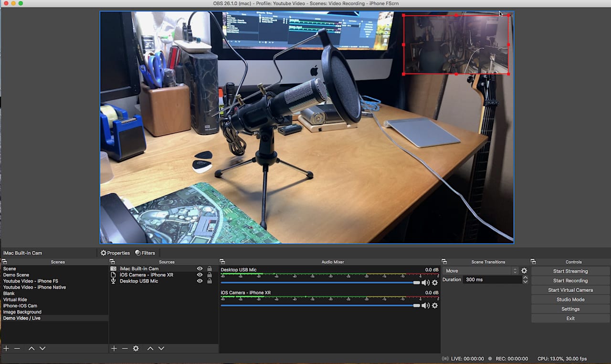Lock the Desktop USB Mic source
The width and height of the screenshot is (611, 364).
tap(209, 281)
